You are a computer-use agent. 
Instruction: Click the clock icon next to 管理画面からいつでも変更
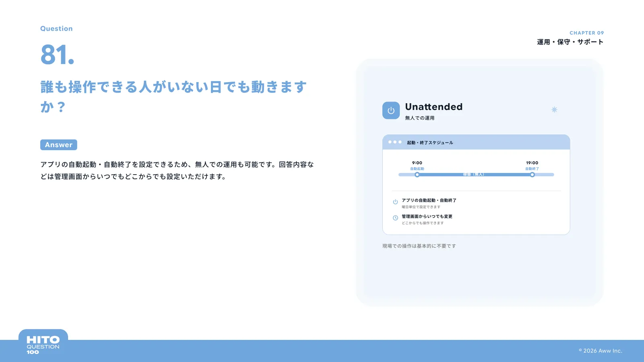[x=395, y=218]
